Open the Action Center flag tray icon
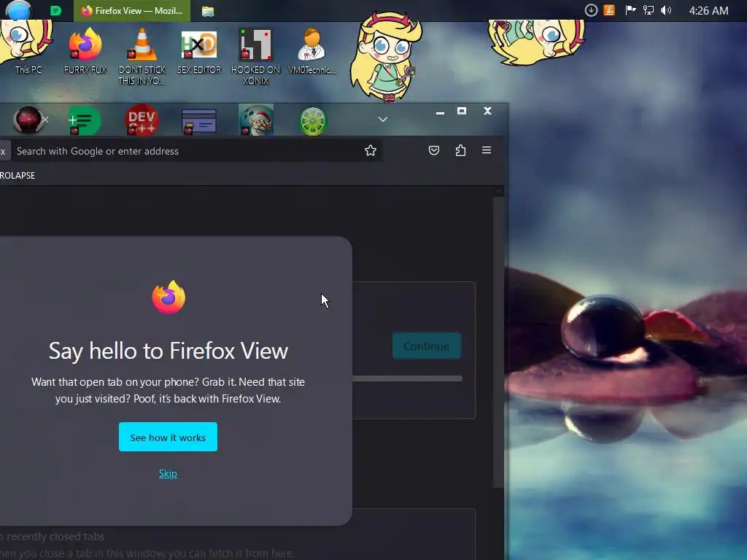The image size is (747, 560). (630, 10)
